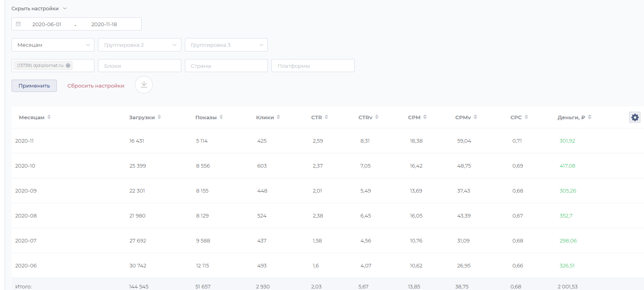Select the end date 2020-11-18
The width and height of the screenshot is (644, 290).
coord(104,24)
